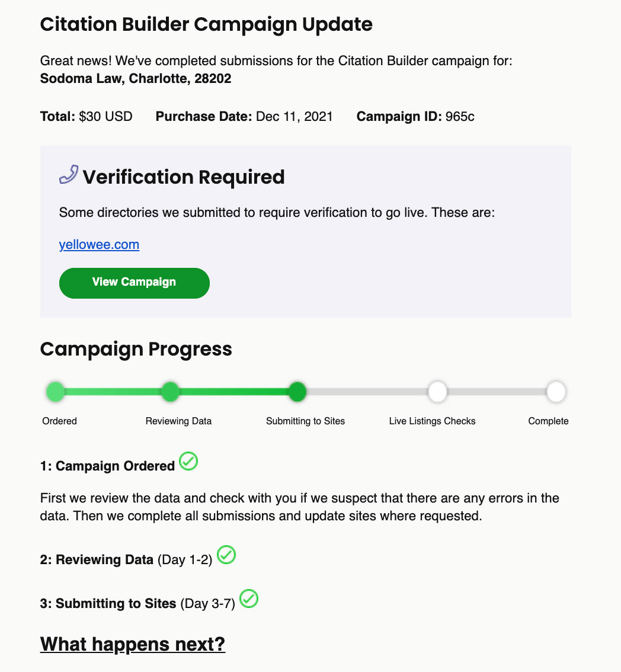Click the phone icon beside Verification Required
The width and height of the screenshot is (621, 672).
pyautogui.click(x=68, y=175)
